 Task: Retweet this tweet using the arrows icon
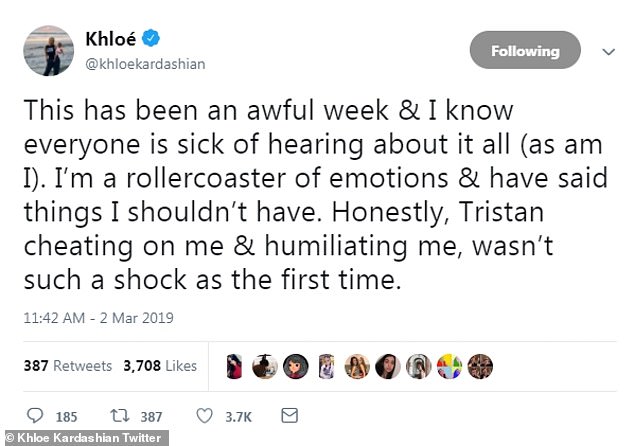tap(120, 414)
